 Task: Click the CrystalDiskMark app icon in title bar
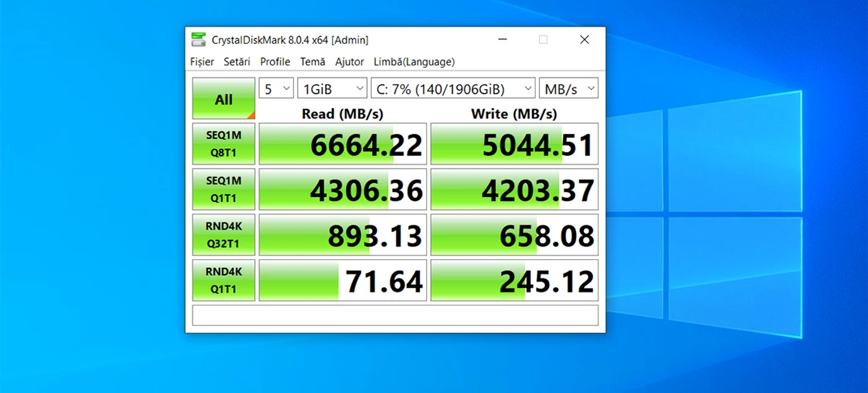(x=198, y=40)
